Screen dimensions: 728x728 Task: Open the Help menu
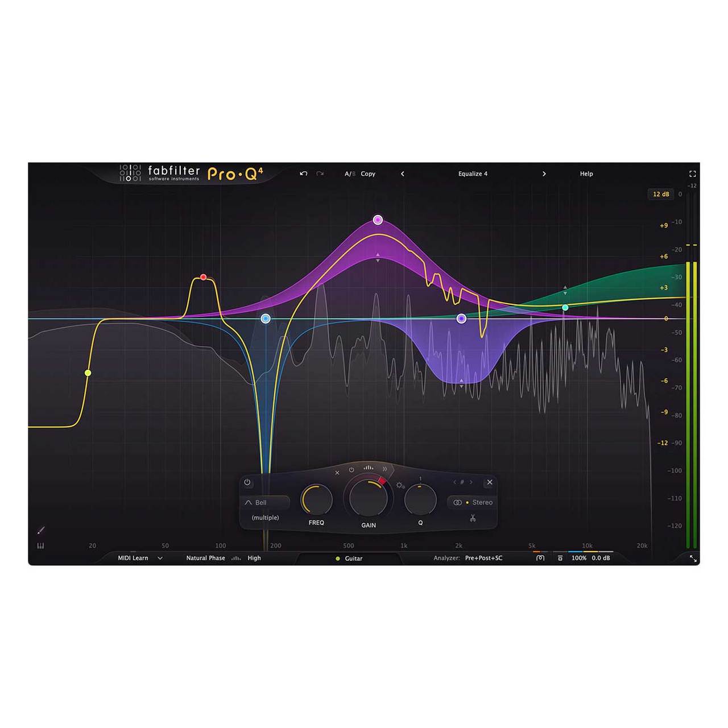(x=586, y=174)
